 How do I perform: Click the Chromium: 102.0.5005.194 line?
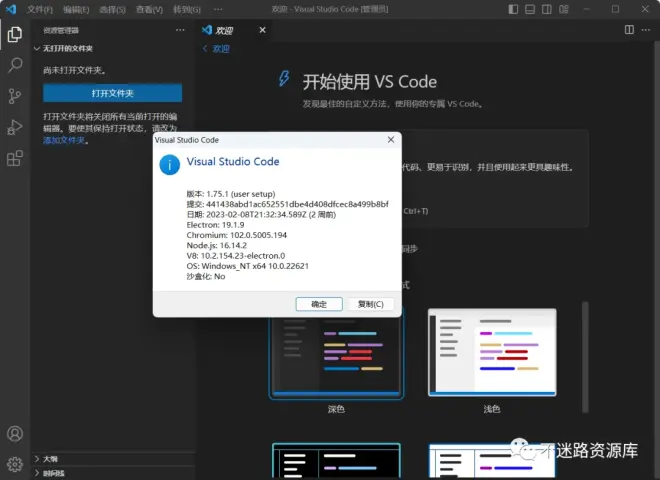pos(237,235)
